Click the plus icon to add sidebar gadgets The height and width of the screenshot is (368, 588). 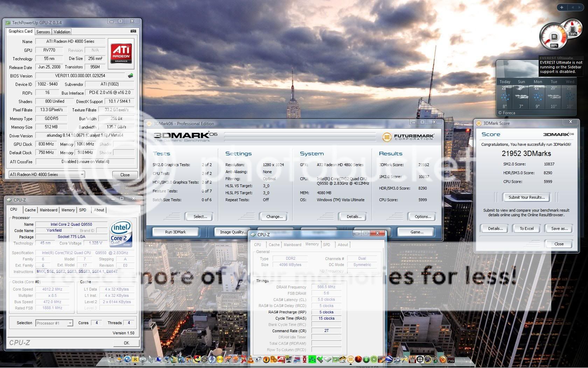click(x=562, y=7)
